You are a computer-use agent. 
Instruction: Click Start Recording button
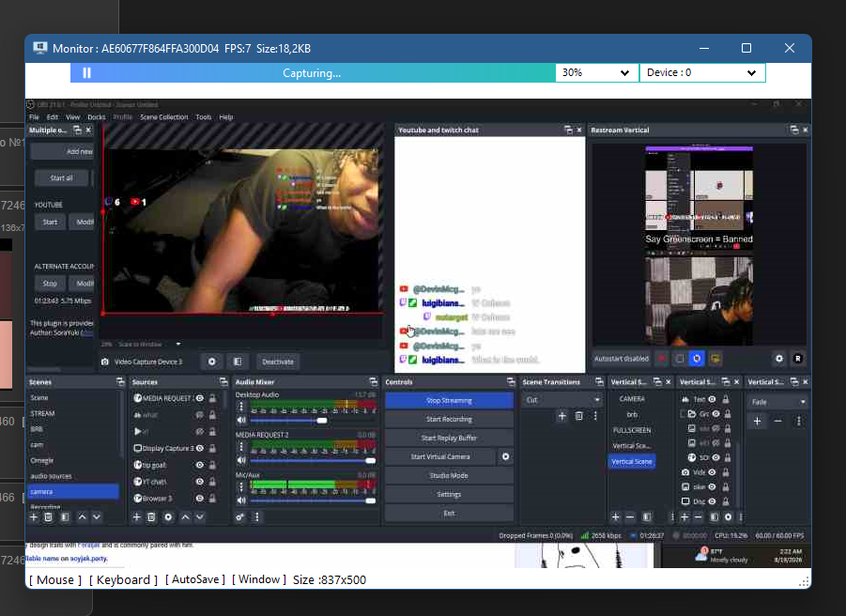coord(449,419)
